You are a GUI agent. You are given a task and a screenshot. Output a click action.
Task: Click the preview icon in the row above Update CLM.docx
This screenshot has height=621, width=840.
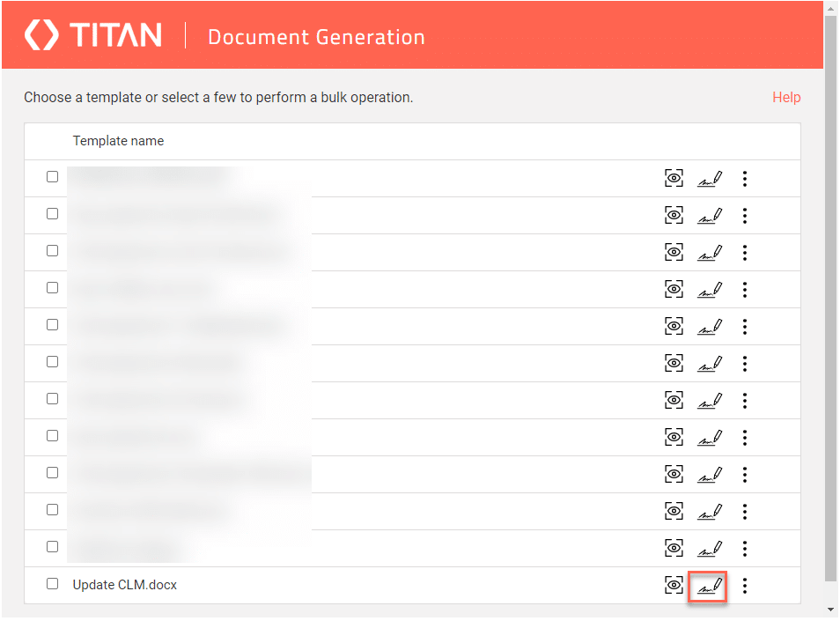click(x=674, y=548)
